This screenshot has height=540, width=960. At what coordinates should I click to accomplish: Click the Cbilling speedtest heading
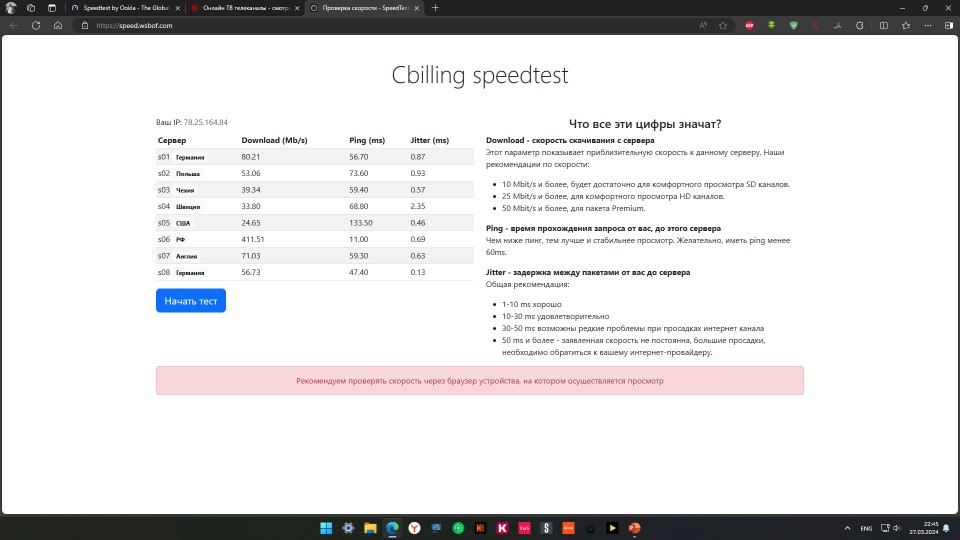coord(480,75)
